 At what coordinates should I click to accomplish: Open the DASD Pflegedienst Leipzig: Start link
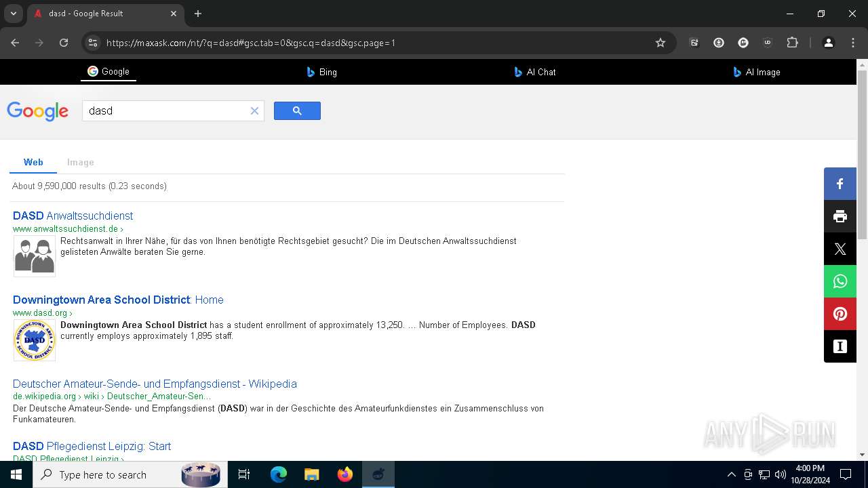coord(92,446)
